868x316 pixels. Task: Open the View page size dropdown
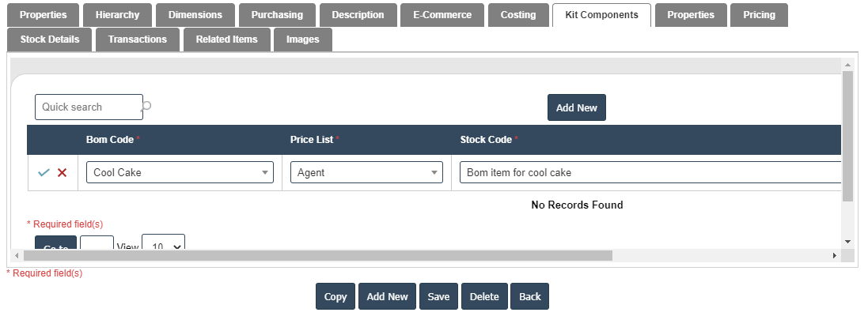click(x=163, y=246)
